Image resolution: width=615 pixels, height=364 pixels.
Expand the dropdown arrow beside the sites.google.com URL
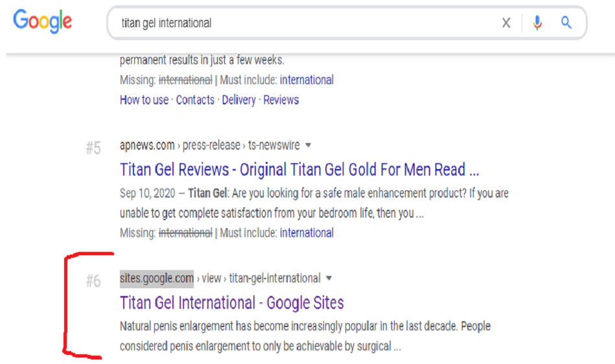(329, 279)
